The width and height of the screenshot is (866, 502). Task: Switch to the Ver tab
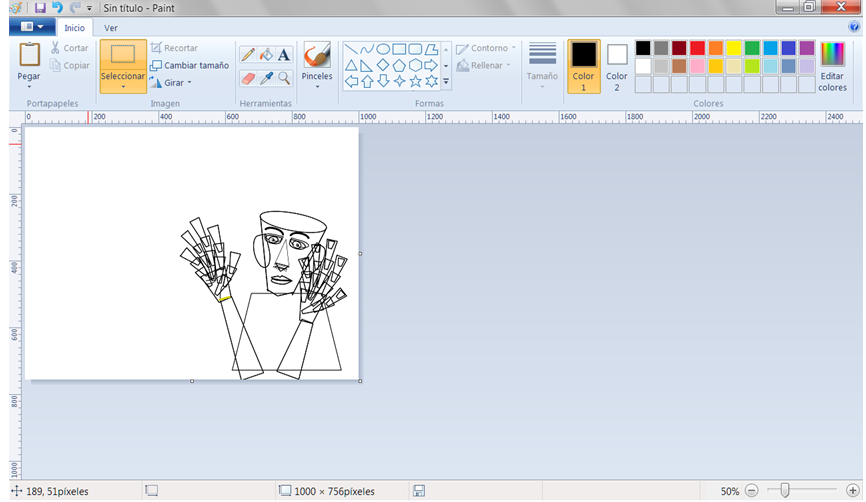click(110, 28)
